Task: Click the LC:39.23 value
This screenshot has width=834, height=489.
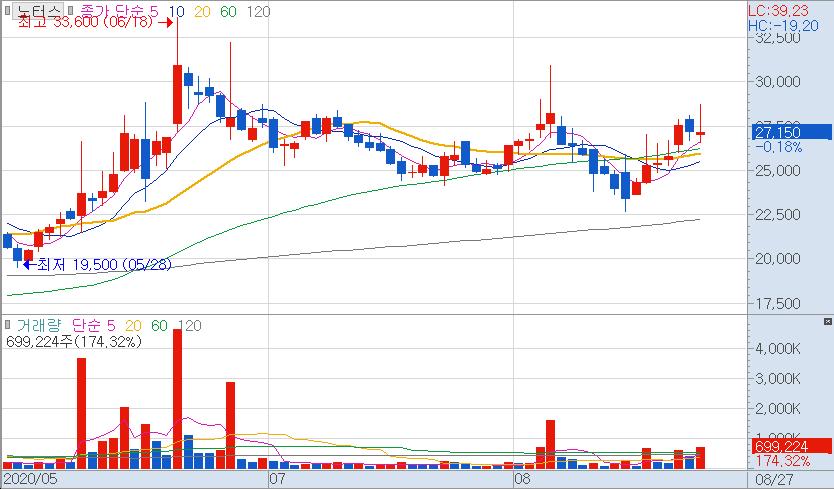Action: click(x=778, y=11)
